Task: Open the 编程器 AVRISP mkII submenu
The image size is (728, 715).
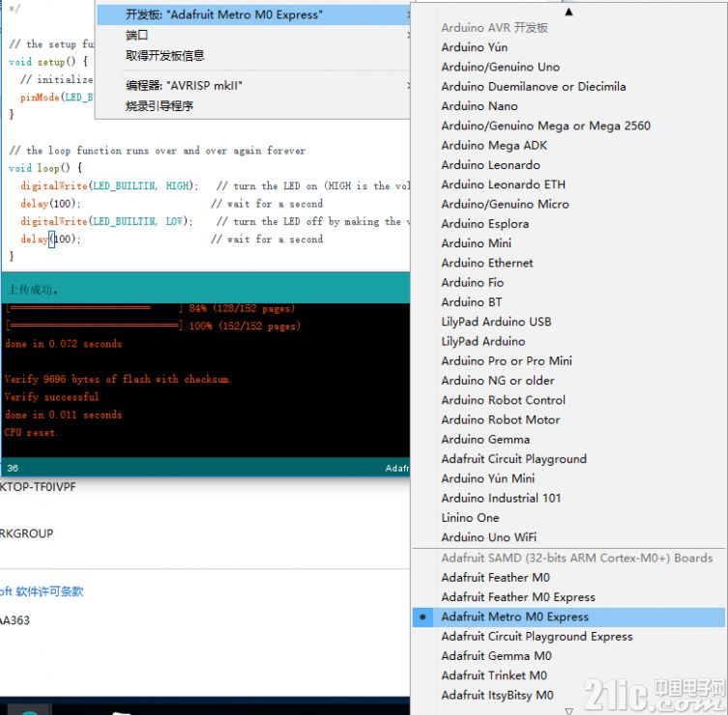Action: 253,86
